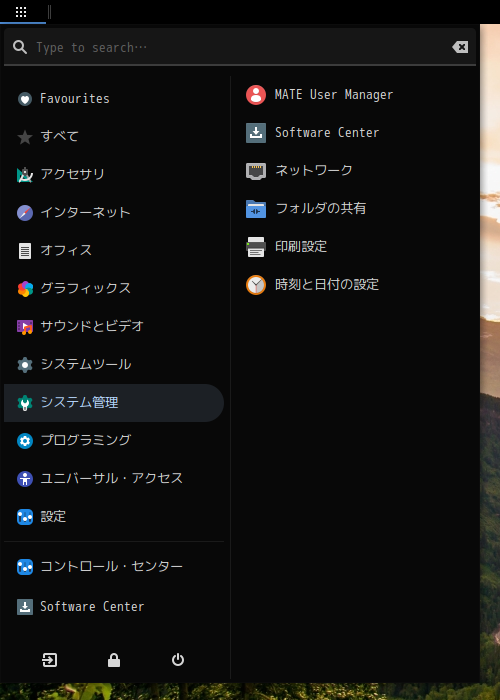Select the highlighted システム管理 category
This screenshot has width=500, height=700.
coord(114,403)
